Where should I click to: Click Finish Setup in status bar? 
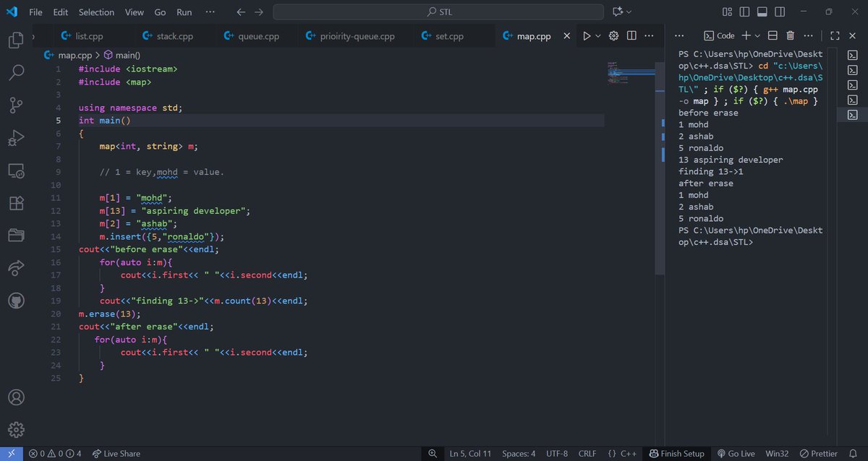click(676, 453)
